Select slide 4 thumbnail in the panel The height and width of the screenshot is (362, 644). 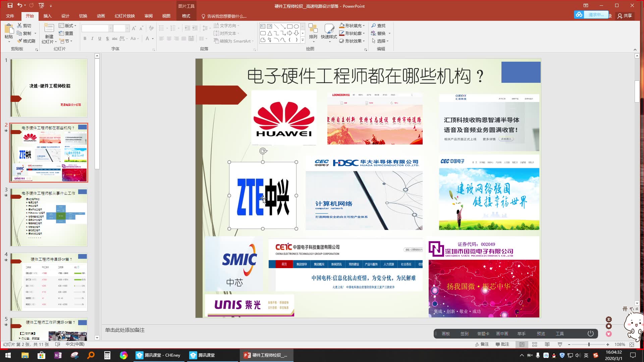pos(49,282)
